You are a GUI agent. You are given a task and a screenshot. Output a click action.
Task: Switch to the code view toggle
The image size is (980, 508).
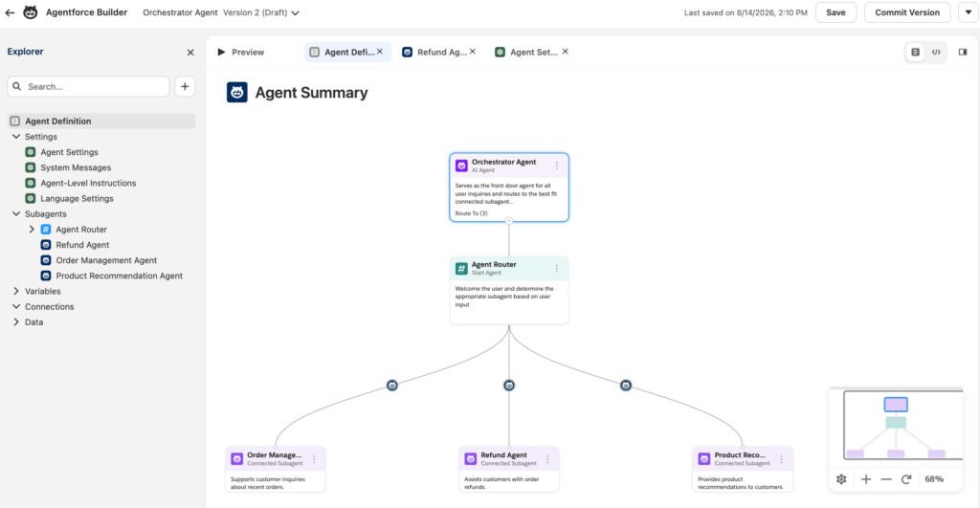pyautogui.click(x=936, y=53)
